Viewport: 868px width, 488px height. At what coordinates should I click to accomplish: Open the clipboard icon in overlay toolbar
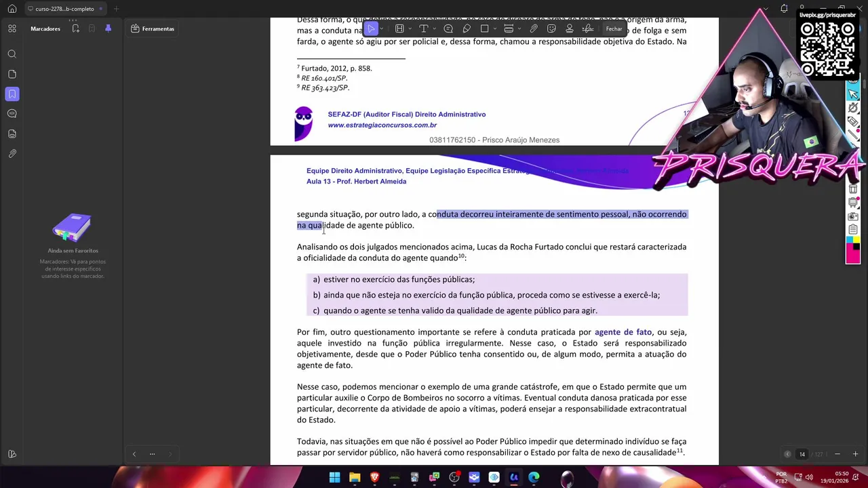(853, 229)
